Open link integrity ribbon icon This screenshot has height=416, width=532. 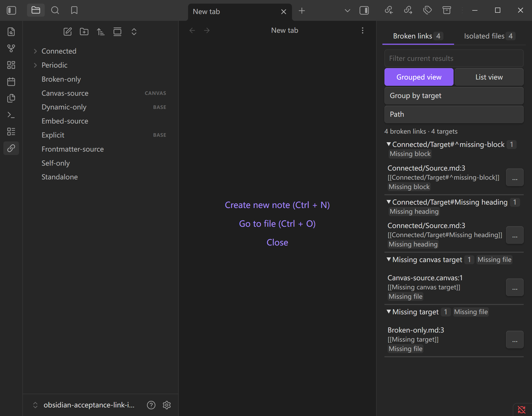click(11, 148)
